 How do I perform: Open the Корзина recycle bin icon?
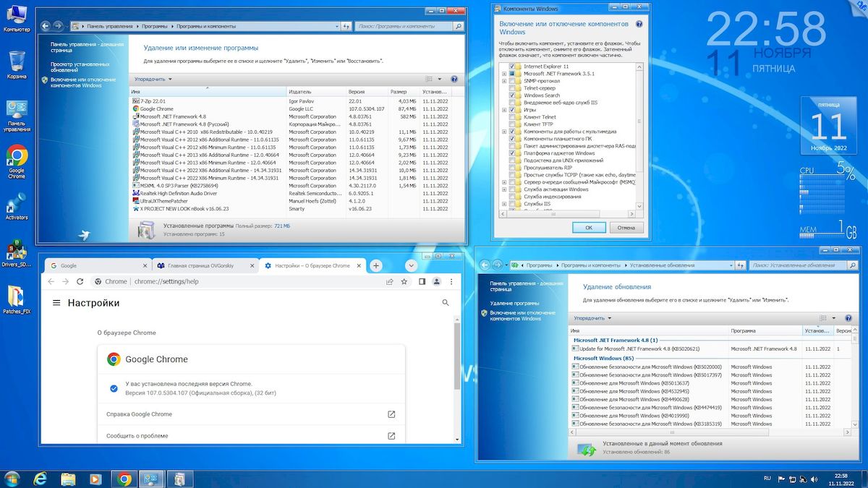point(17,64)
